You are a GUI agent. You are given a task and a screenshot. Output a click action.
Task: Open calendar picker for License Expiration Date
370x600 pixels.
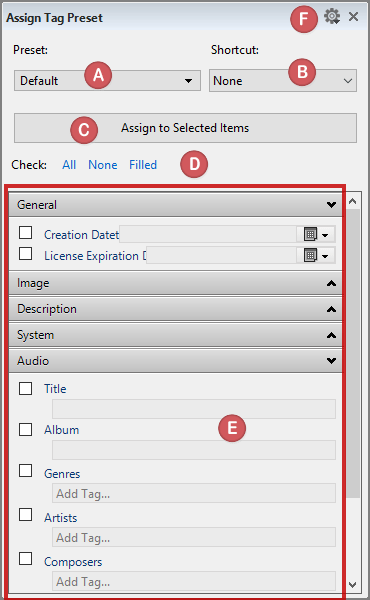(x=310, y=255)
